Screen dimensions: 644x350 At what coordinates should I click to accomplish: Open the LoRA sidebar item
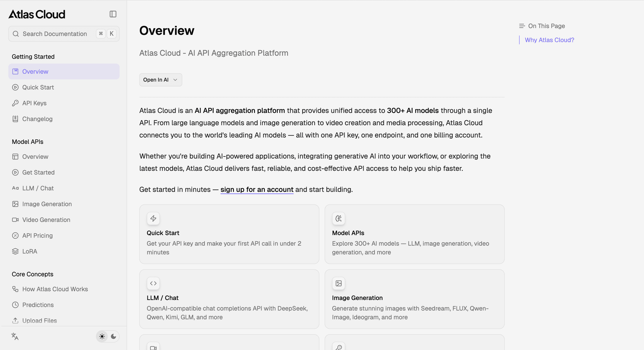pyautogui.click(x=30, y=251)
